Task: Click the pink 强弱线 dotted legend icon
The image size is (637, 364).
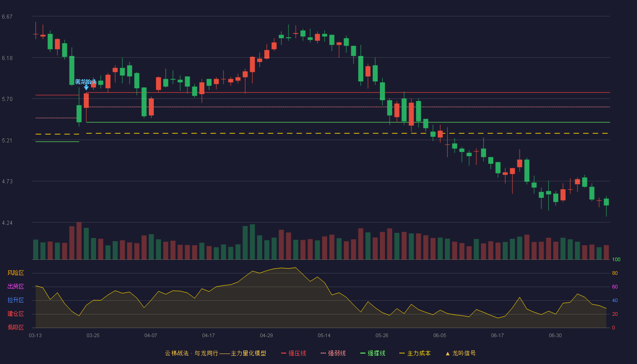Action: [x=323, y=353]
